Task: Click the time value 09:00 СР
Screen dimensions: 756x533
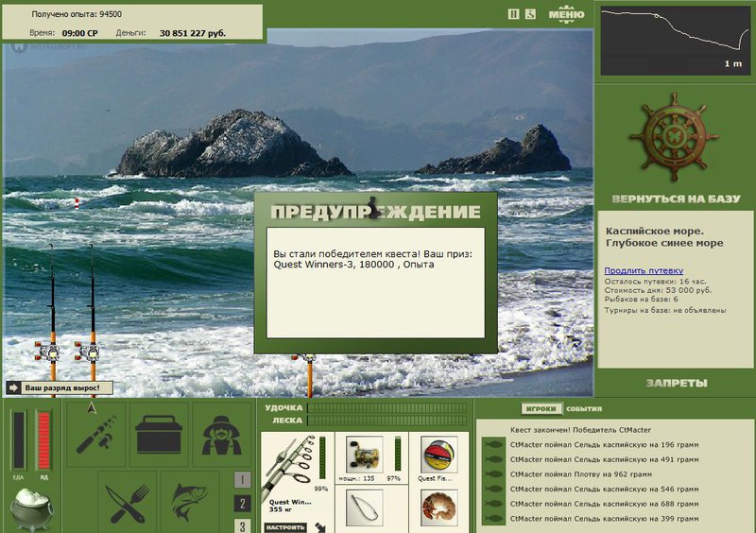Action: click(x=80, y=33)
